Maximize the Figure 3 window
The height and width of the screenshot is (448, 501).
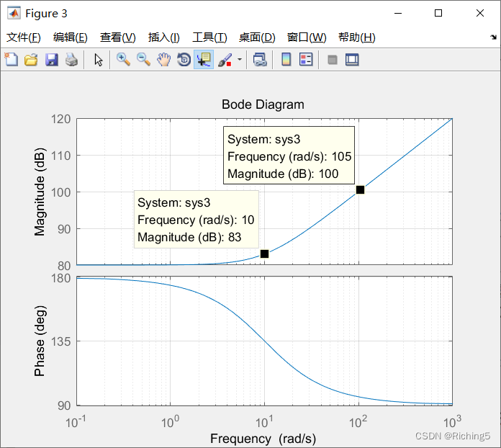438,13
